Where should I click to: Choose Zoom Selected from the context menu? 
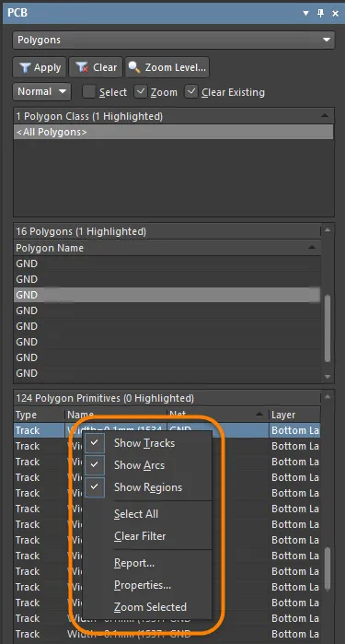150,606
